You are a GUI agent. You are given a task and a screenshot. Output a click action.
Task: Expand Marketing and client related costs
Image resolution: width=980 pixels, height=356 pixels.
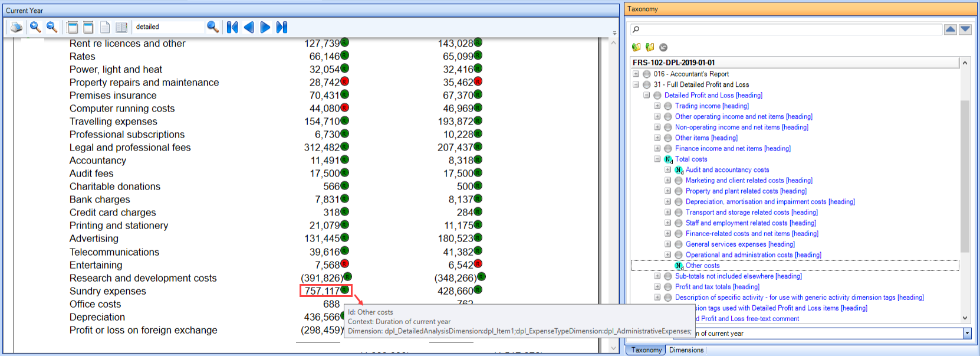coord(668,180)
